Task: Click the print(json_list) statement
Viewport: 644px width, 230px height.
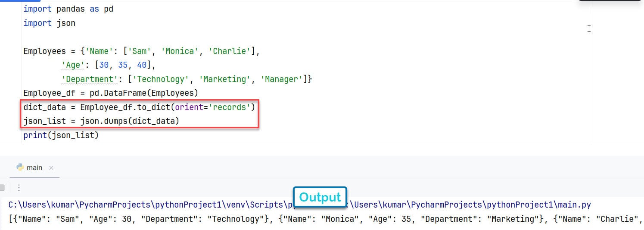Action: point(61,135)
